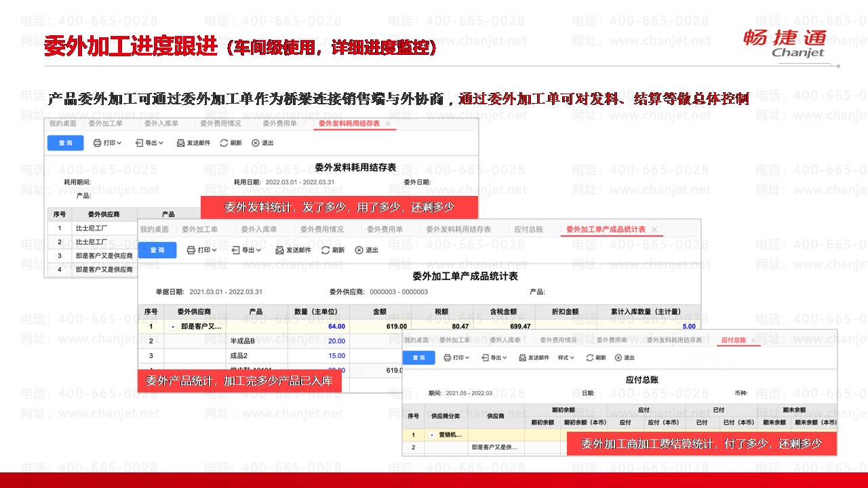Click 退出 exit icon in 委外发料耗用结存表 window

pos(255,143)
